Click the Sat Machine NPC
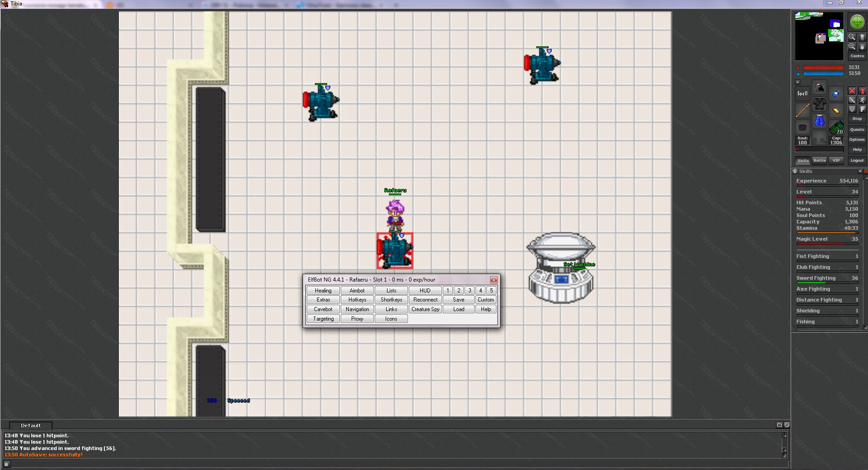The width and height of the screenshot is (868, 470). click(561, 268)
